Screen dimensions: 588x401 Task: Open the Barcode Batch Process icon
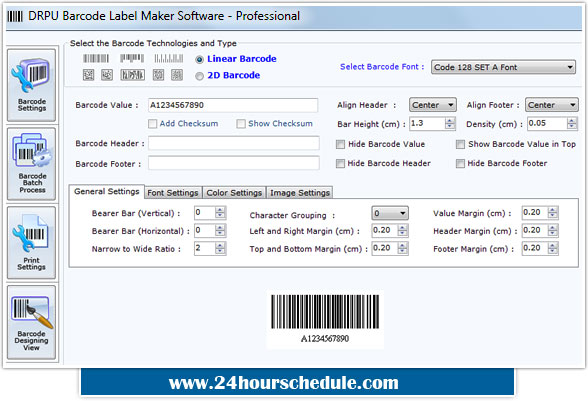32,164
